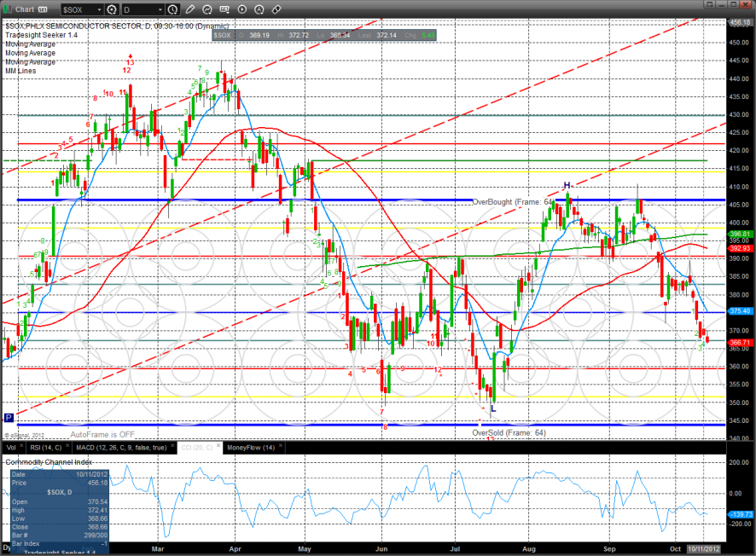This screenshot has width=756, height=556.
Task: Click the Tradesight Seeker 1.4 study label
Action: tap(42, 35)
